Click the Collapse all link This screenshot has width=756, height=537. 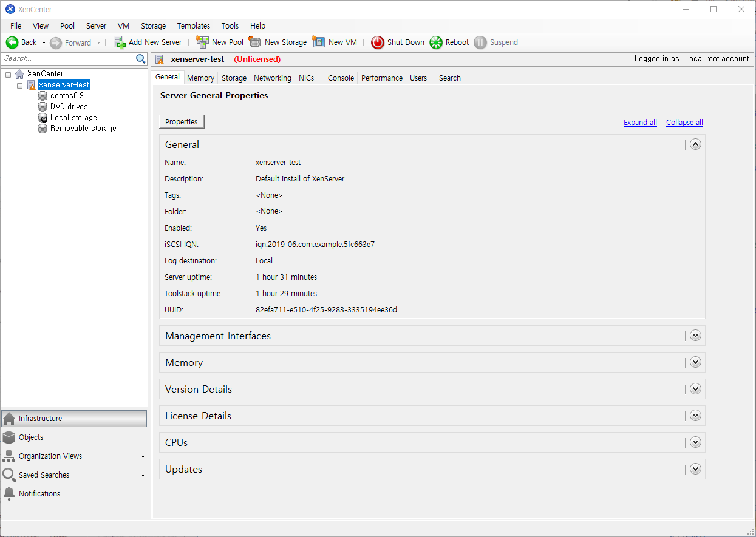pyautogui.click(x=684, y=123)
